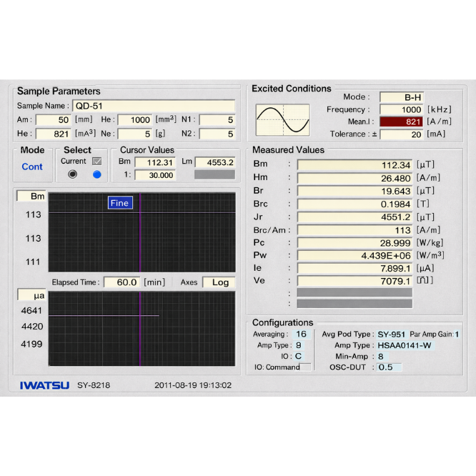Click the OSC-DUT value 0.5
Image resolution: width=476 pixels, height=476 pixels.
point(389,367)
